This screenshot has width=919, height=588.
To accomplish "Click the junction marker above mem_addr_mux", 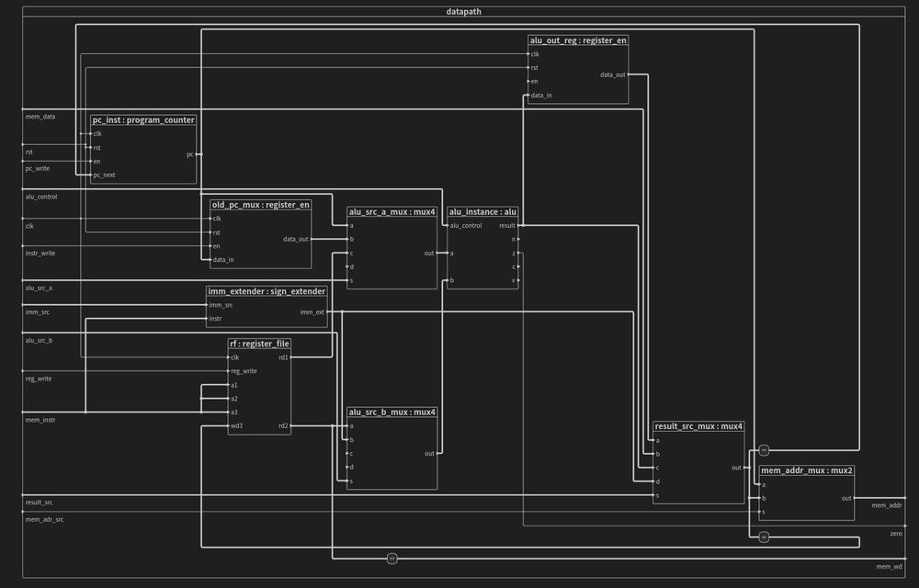I will coord(763,450).
